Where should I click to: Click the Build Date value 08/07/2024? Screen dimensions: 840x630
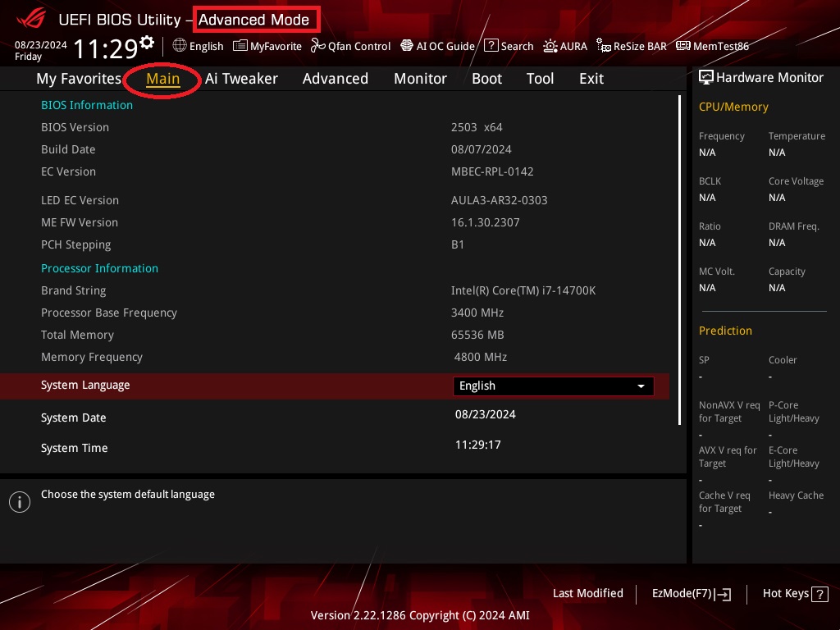[x=481, y=149]
